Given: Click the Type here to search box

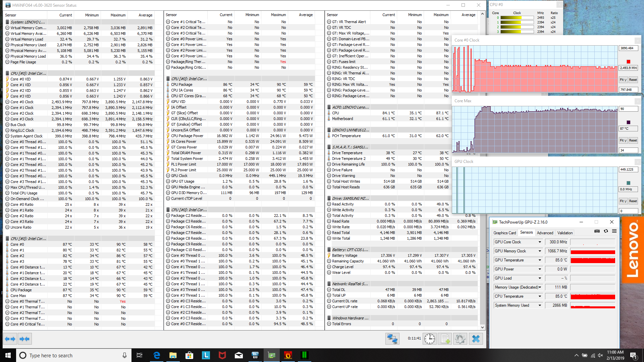Looking at the screenshot, I should point(73,355).
